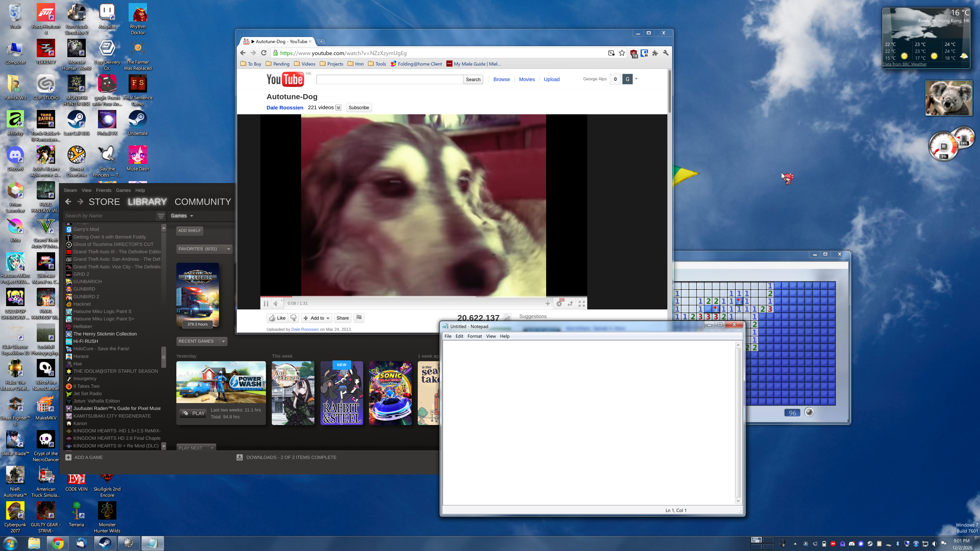Flag the video with the flag icon
The width and height of the screenshot is (980, 551).
[x=359, y=318]
